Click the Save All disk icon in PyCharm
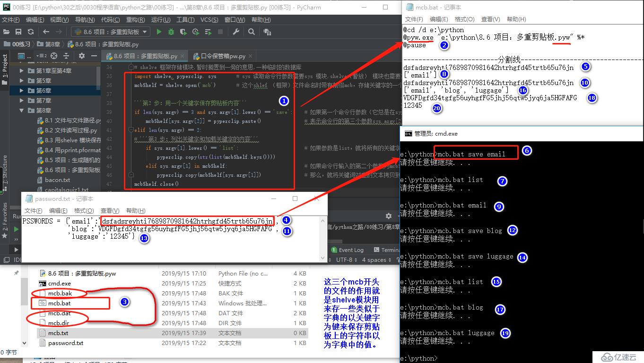 tap(18, 32)
